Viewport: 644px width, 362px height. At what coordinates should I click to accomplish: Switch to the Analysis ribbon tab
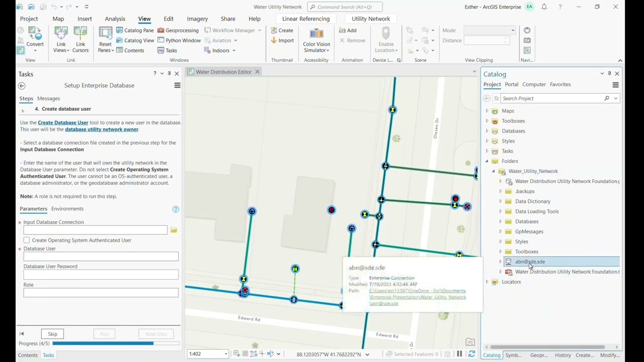(115, 19)
